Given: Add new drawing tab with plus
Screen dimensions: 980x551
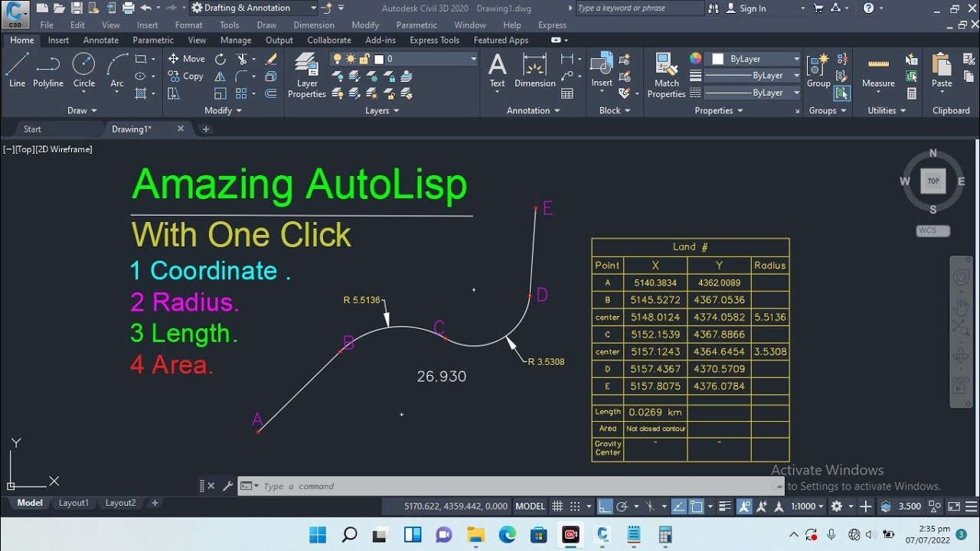Looking at the screenshot, I should 205,129.
